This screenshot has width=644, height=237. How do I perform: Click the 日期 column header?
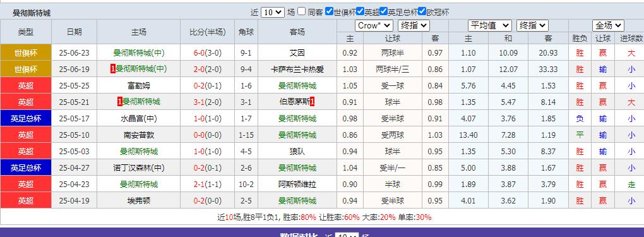tap(75, 32)
